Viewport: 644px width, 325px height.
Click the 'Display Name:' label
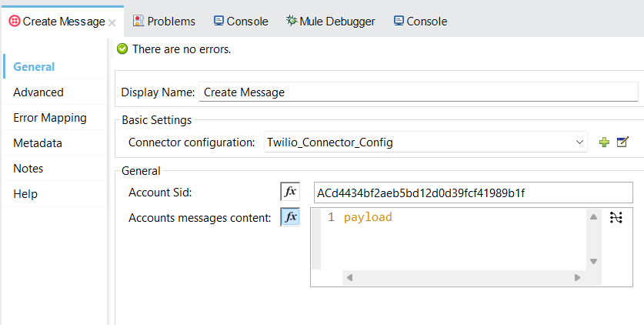tap(158, 92)
